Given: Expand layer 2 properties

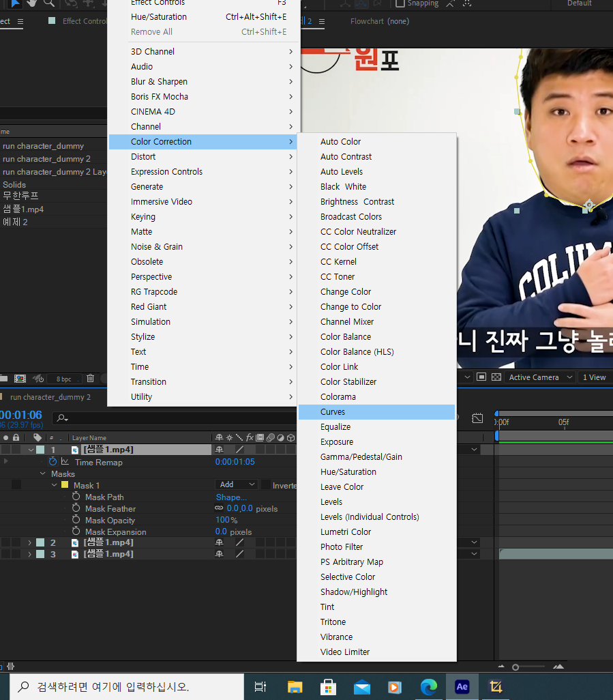Looking at the screenshot, I should click(x=30, y=542).
